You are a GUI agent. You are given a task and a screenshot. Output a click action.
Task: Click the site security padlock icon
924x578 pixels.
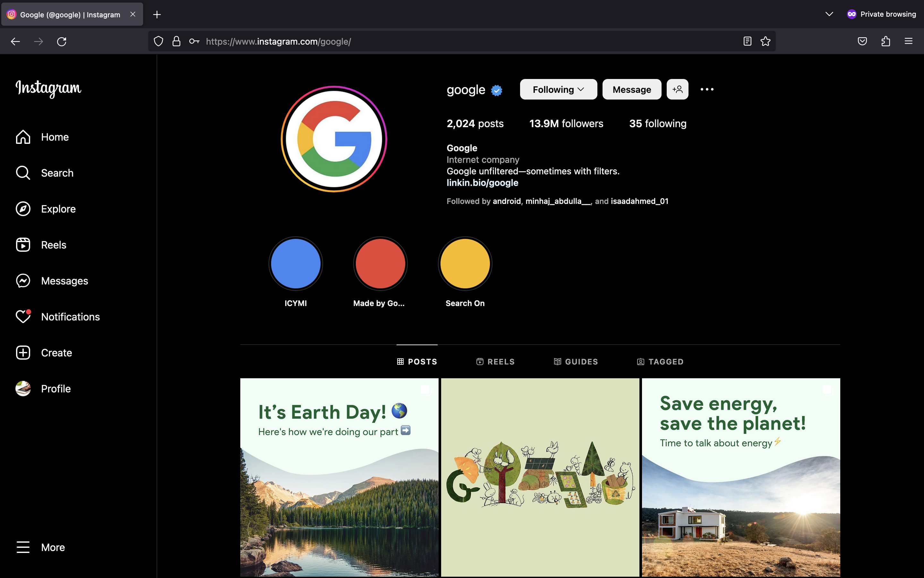(x=176, y=41)
